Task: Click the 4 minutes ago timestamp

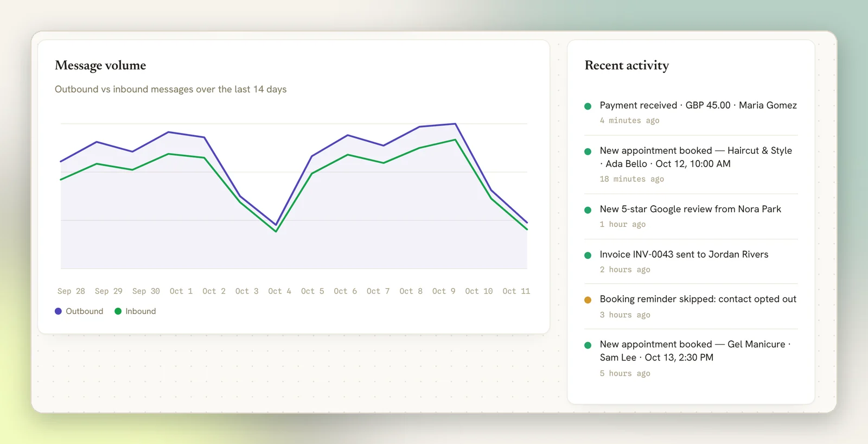Action: (x=629, y=120)
